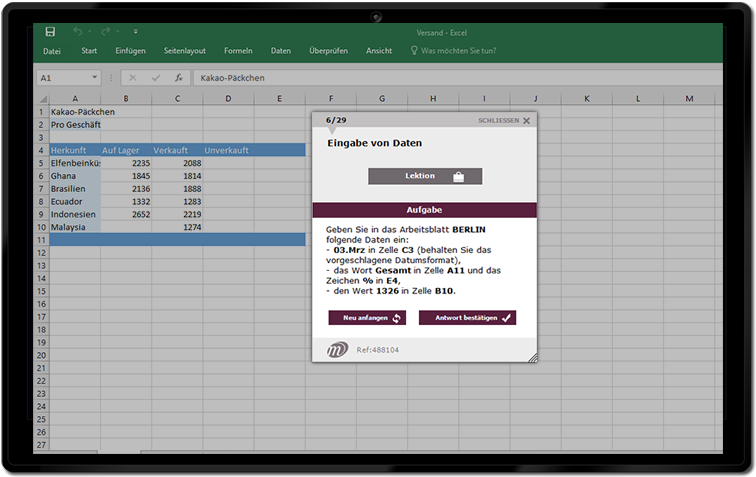The height and width of the screenshot is (477, 756).
Task: Switch to the Formeln ribbon tab
Action: (x=238, y=50)
